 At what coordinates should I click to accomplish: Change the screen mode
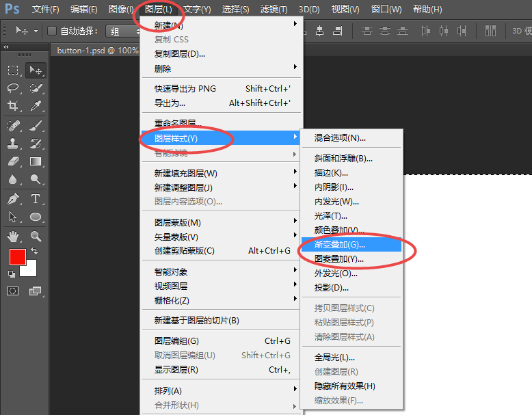[x=36, y=291]
